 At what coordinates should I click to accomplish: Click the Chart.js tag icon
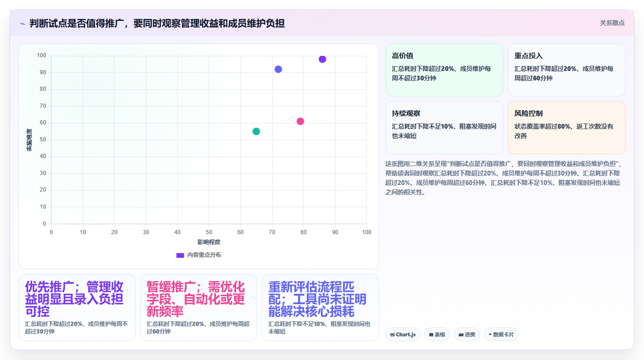tap(393, 334)
